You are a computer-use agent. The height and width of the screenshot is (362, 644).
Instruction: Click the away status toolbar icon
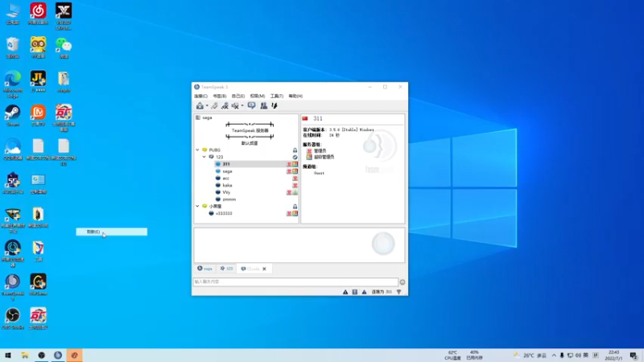225,106
